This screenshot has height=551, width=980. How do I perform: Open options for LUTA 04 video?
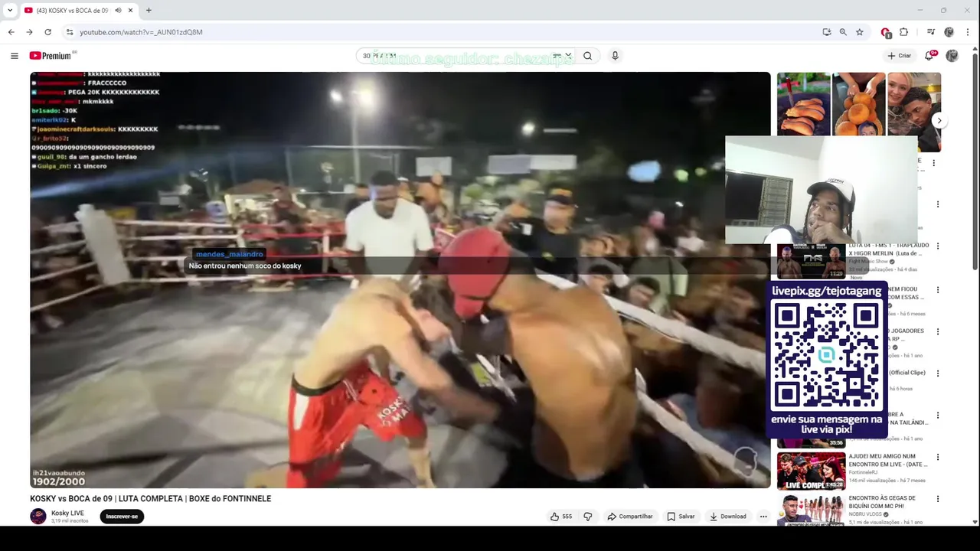click(x=937, y=246)
